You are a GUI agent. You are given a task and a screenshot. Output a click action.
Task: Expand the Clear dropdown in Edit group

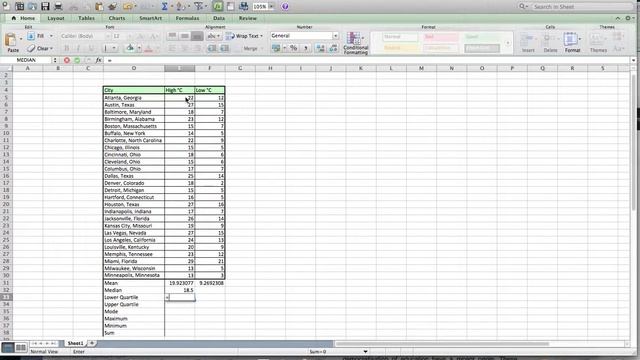click(51, 48)
